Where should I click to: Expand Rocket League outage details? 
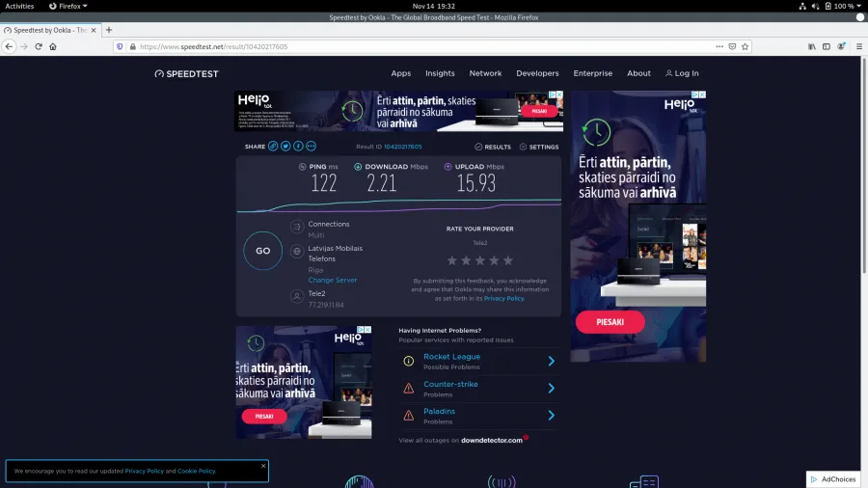pos(551,361)
